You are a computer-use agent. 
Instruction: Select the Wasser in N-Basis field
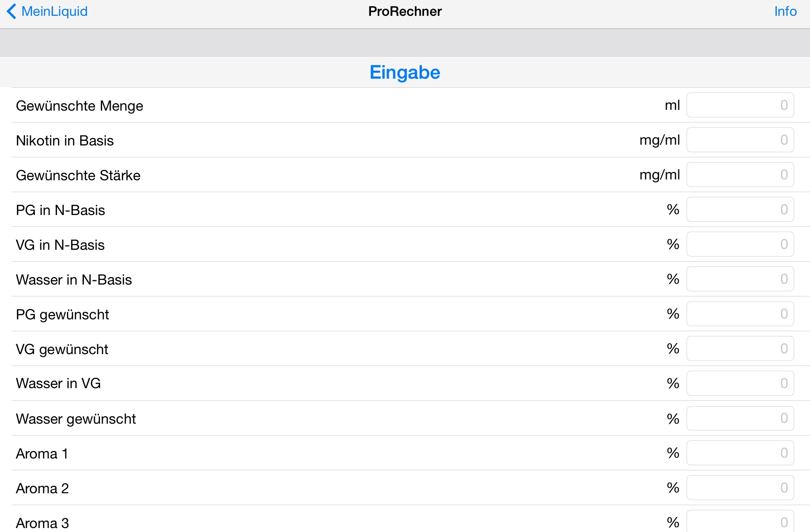tap(740, 279)
